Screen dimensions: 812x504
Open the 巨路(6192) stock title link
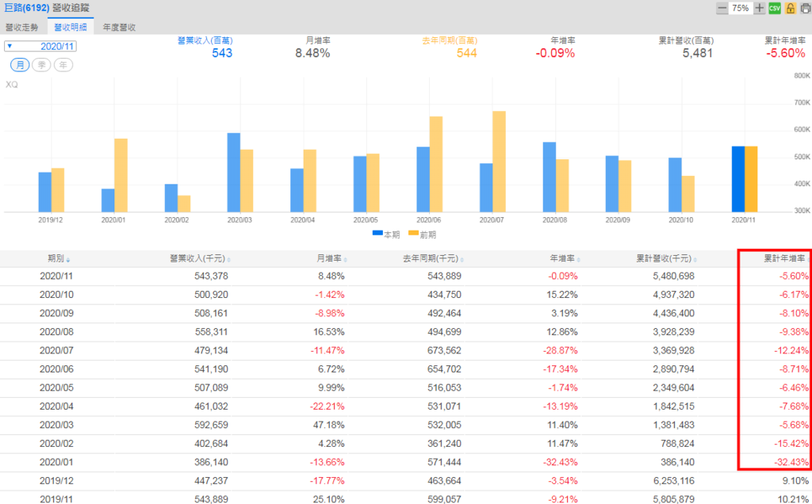(27, 8)
